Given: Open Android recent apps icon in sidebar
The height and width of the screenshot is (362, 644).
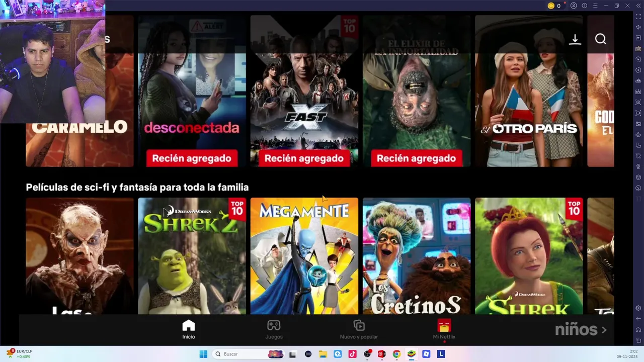Looking at the screenshot, I should pos(638,340).
